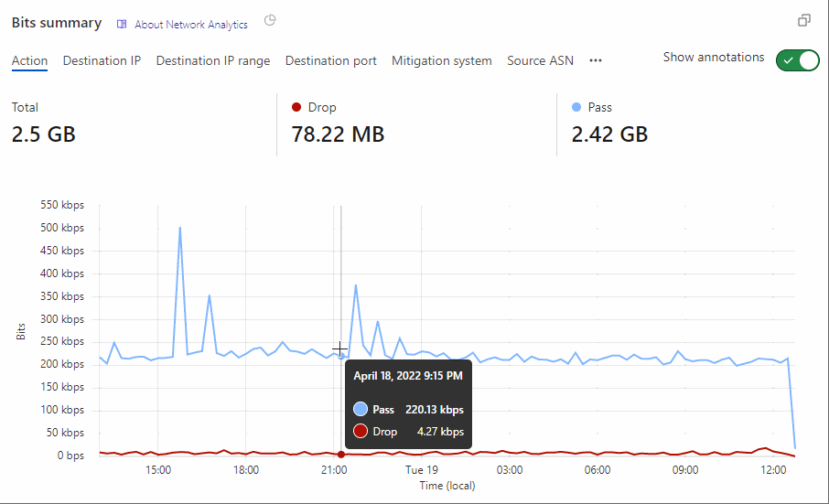Click the Drop 78.22 MB summary value
Image resolution: width=829 pixels, height=504 pixels.
click(338, 134)
